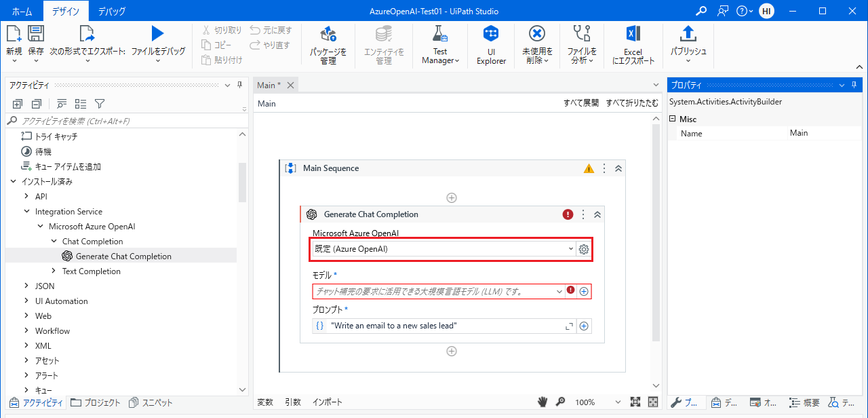Click plus button beside プロンプト field
Screen dimensions: 868x418
(x=584, y=326)
